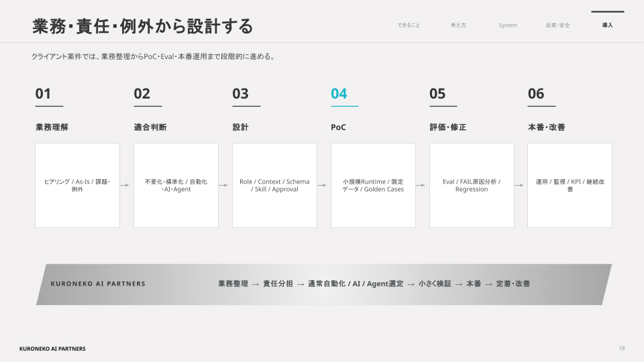Click step number 05
Image resolution: width=644 pixels, height=362 pixels.
tap(438, 94)
